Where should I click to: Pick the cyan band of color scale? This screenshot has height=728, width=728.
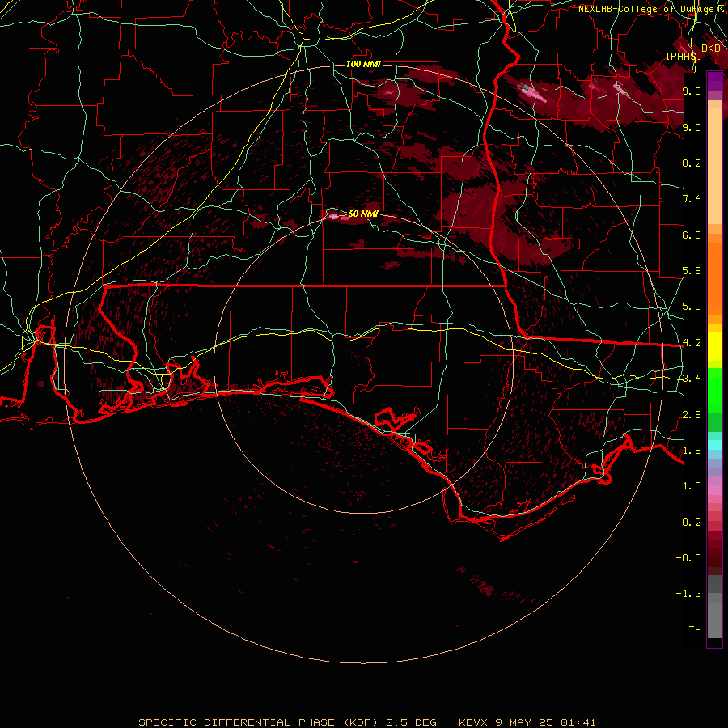(x=714, y=445)
